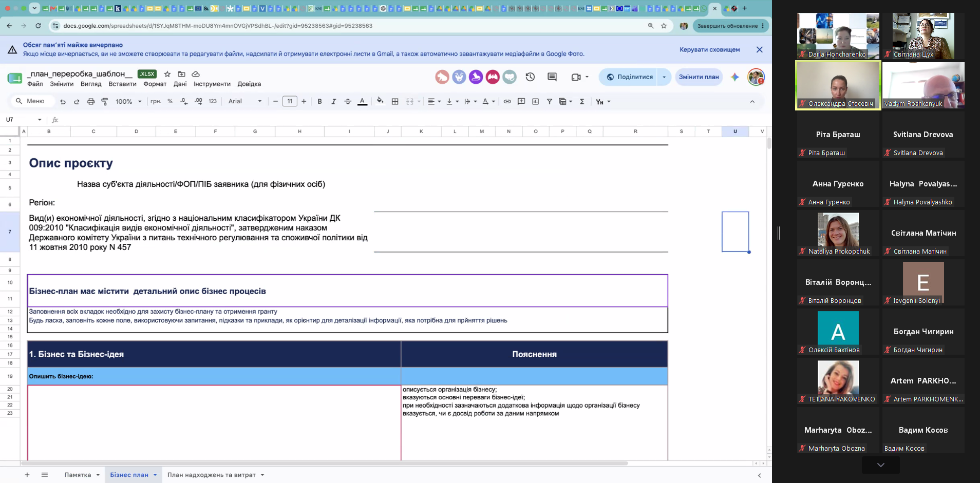Undo the last action in Sheets

[63, 101]
